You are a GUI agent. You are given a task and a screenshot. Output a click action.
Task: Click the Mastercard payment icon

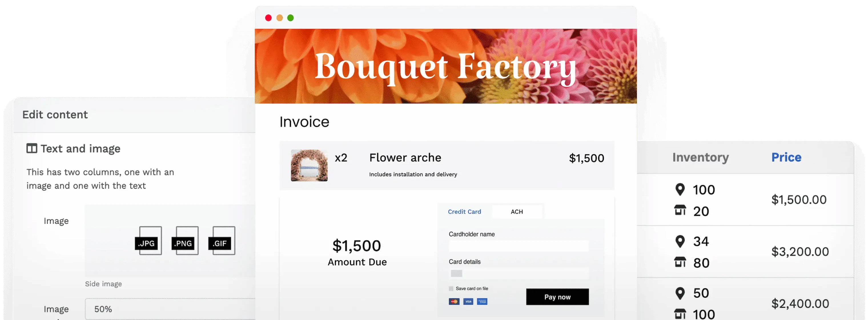pyautogui.click(x=454, y=301)
